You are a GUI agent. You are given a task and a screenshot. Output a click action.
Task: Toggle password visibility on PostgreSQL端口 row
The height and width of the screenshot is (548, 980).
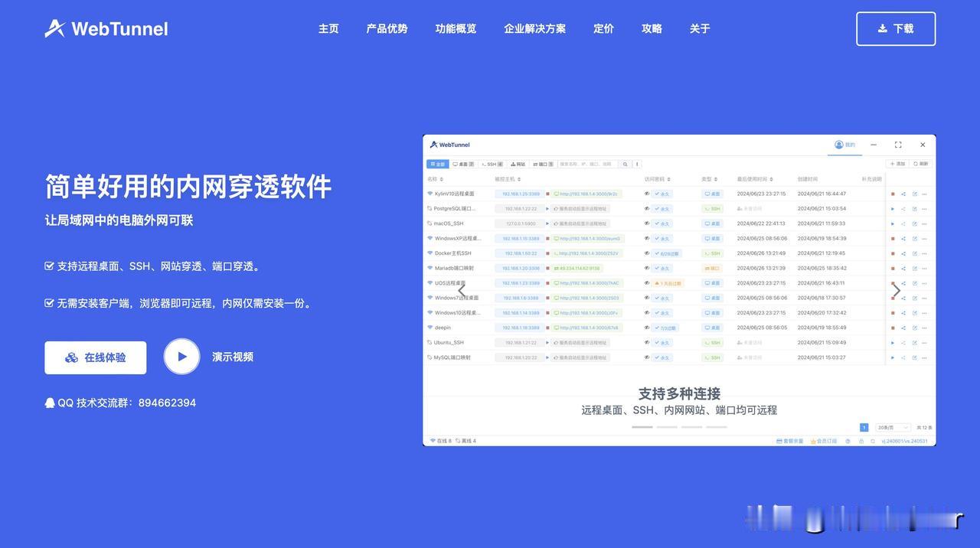[648, 208]
